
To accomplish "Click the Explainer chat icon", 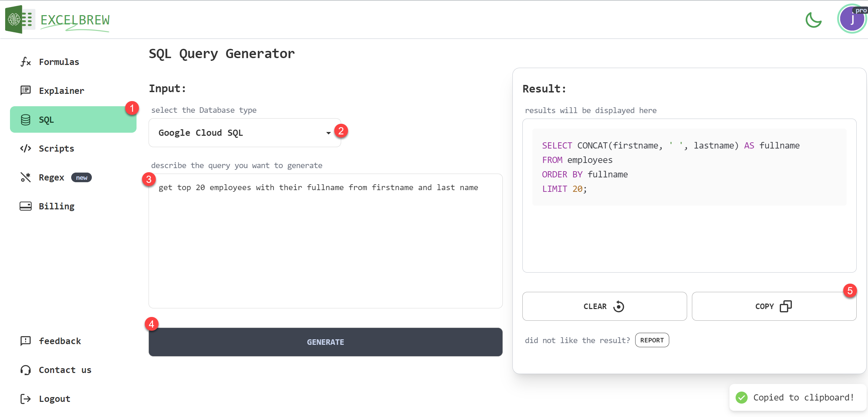I will [26, 90].
